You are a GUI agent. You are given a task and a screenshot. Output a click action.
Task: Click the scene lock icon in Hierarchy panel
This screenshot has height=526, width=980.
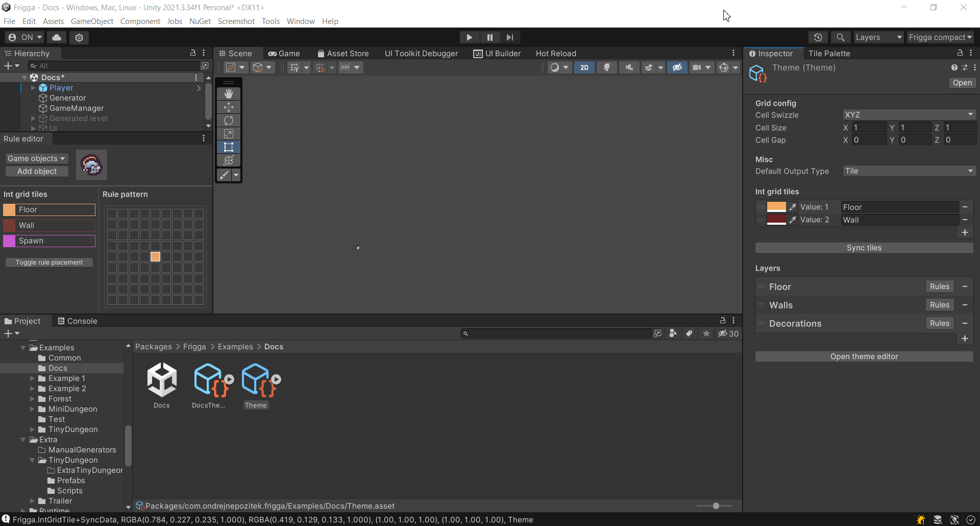pyautogui.click(x=193, y=53)
